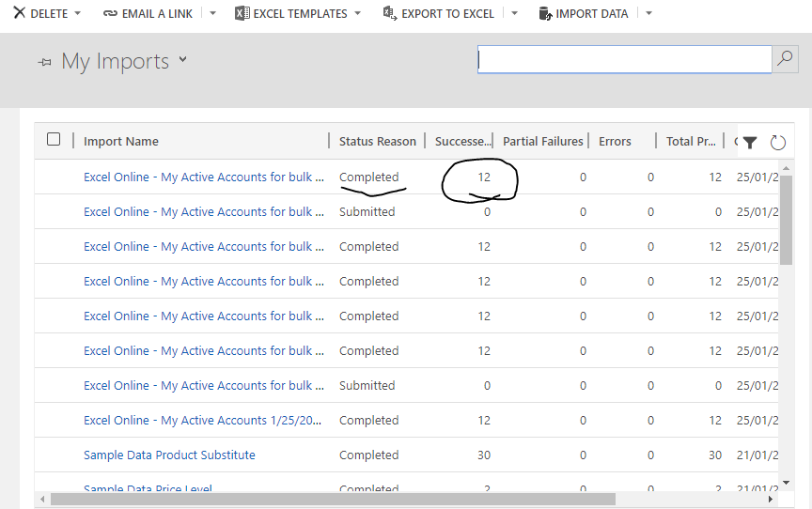Viewport: 812px width, 509px height.
Task: Click the Email a Link chain icon
Action: pos(110,13)
